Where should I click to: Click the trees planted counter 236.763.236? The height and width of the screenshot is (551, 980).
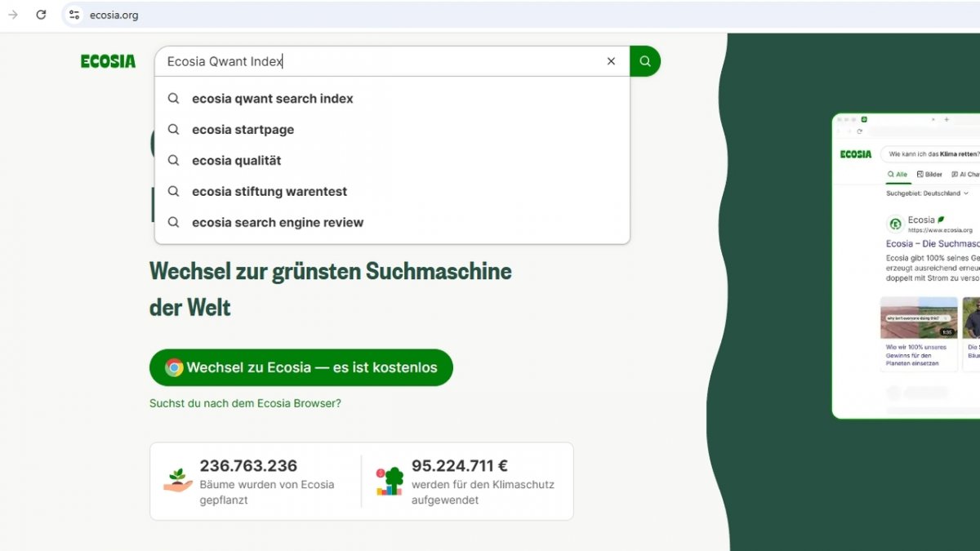click(248, 466)
